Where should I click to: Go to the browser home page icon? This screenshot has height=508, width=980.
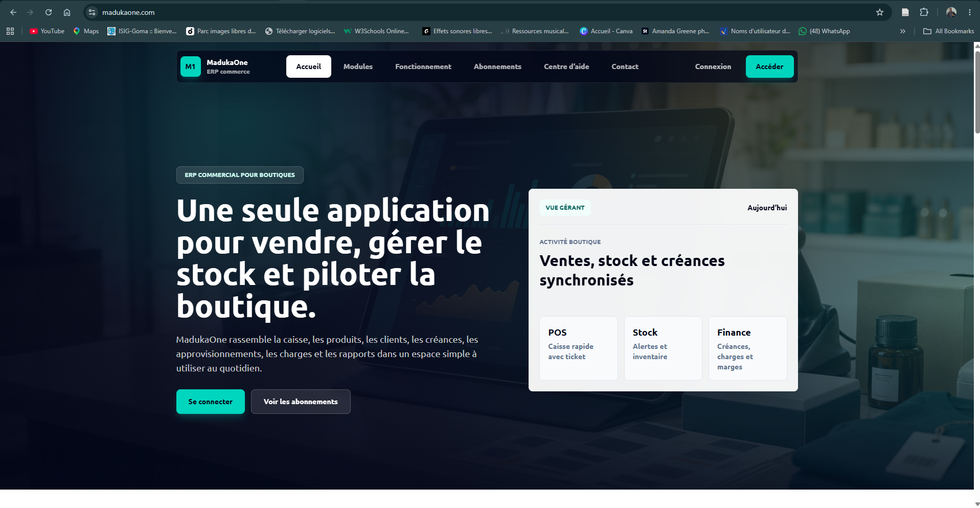point(67,12)
